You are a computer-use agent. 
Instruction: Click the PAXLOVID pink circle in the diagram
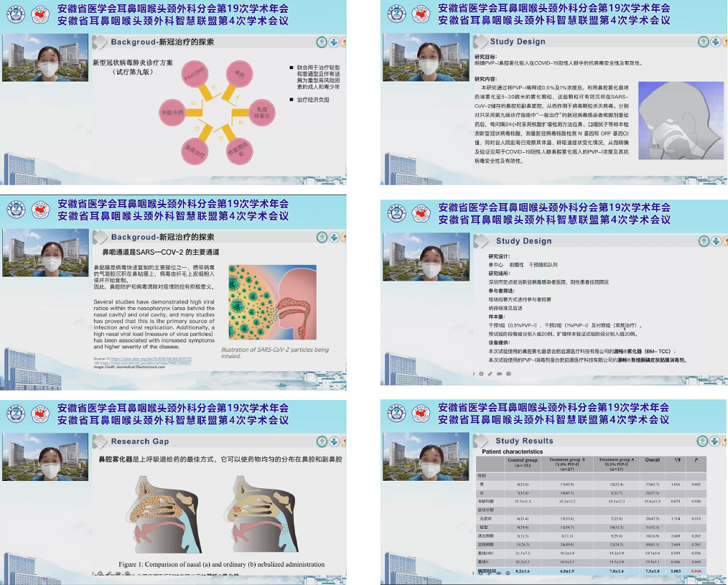point(195,75)
